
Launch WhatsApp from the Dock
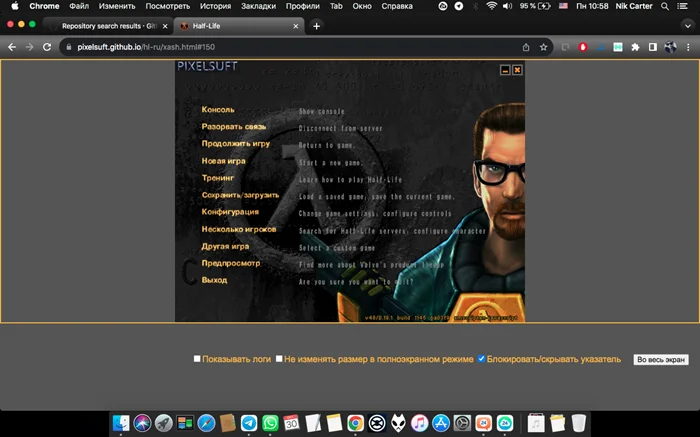(270, 423)
